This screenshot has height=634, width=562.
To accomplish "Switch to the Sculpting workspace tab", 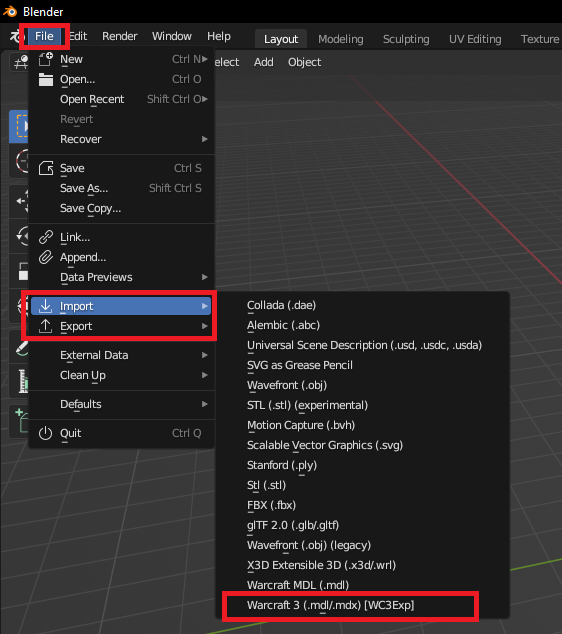I will 406,39.
